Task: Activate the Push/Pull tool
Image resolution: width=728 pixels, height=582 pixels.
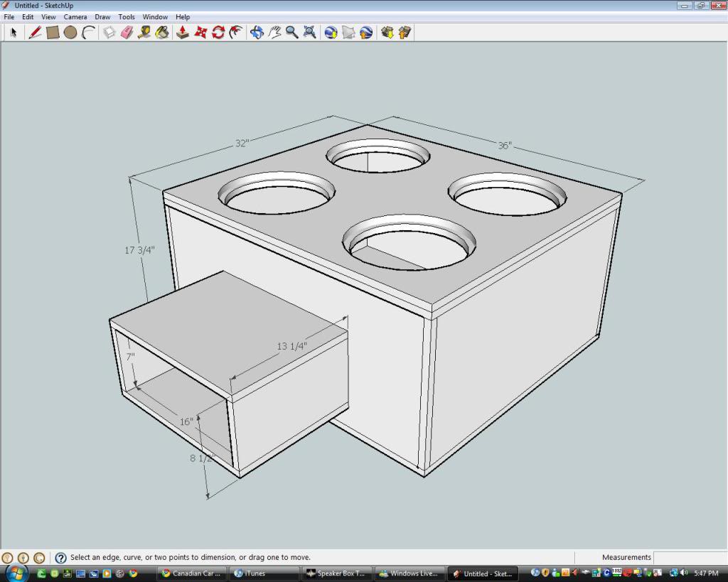Action: click(183, 33)
